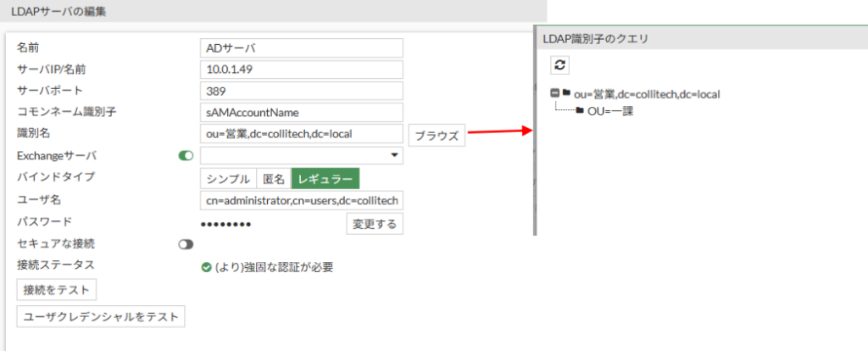Screen dimensions: 868x351
Task: Toggle the Exchangeサーバ switch off
Action: tap(186, 156)
